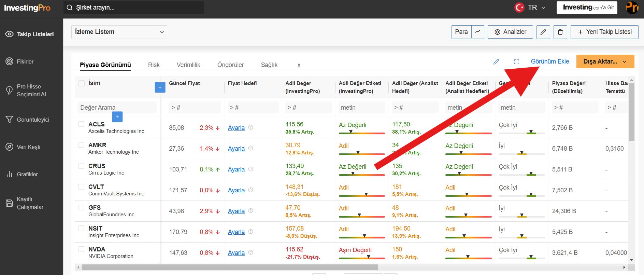Viewport: 644px width, 275px height.
Task: Open Kayıtlı Çalışmalar in sidebar
Action: [x=25, y=203]
